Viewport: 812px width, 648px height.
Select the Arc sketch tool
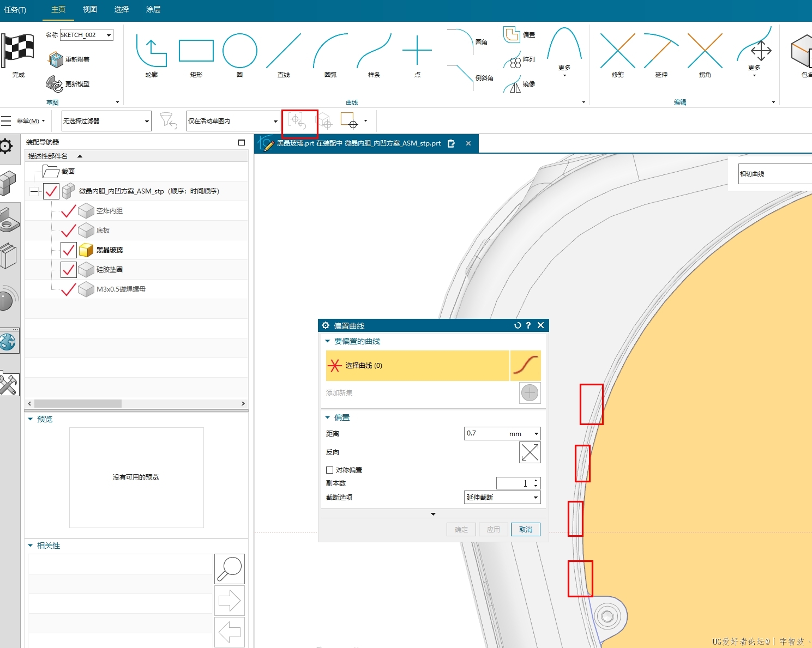pos(330,51)
